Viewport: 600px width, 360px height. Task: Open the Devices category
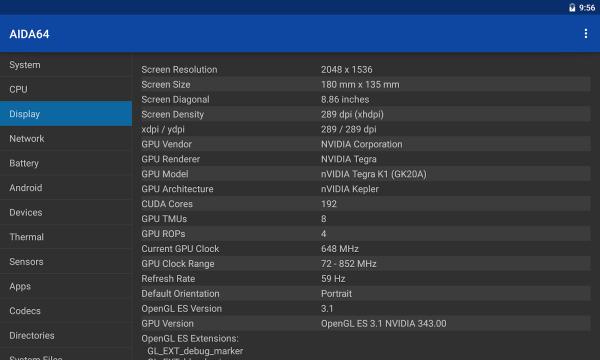[x=66, y=212]
